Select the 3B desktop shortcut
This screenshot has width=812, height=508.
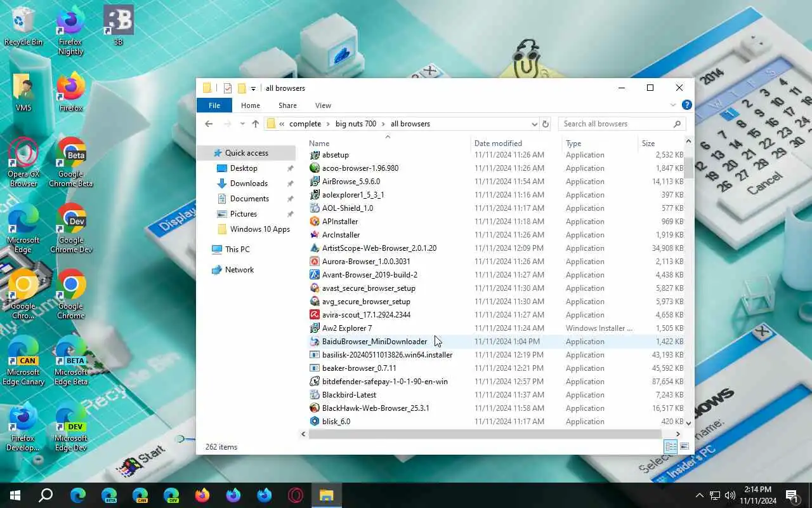(x=118, y=26)
